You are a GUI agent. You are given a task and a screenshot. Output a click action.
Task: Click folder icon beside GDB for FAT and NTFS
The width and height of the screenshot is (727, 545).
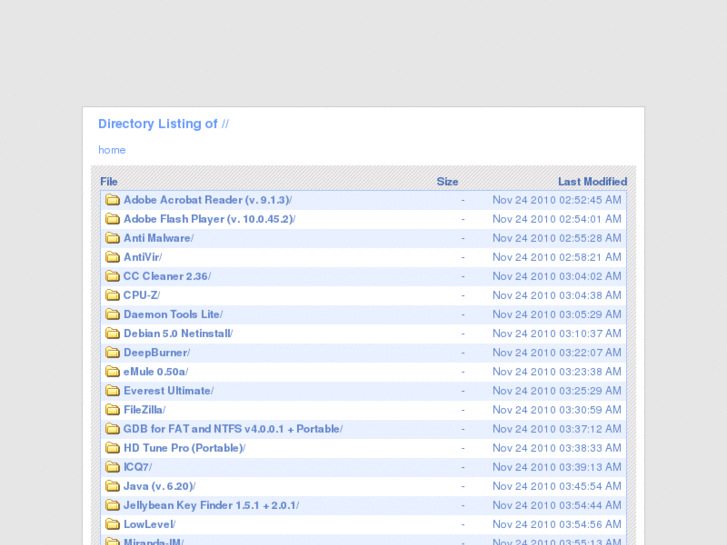(112, 429)
